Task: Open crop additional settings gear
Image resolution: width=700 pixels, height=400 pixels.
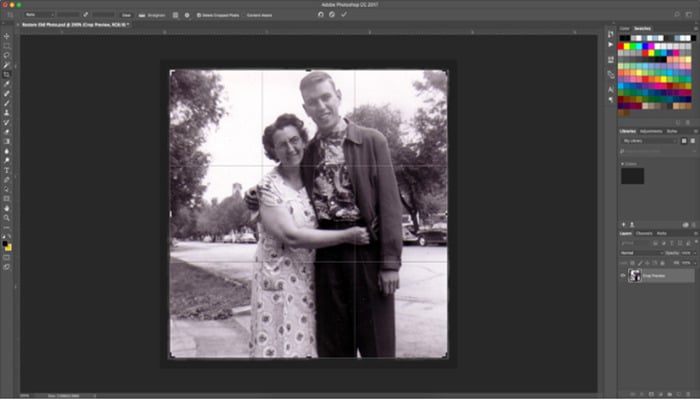Action: pyautogui.click(x=187, y=15)
